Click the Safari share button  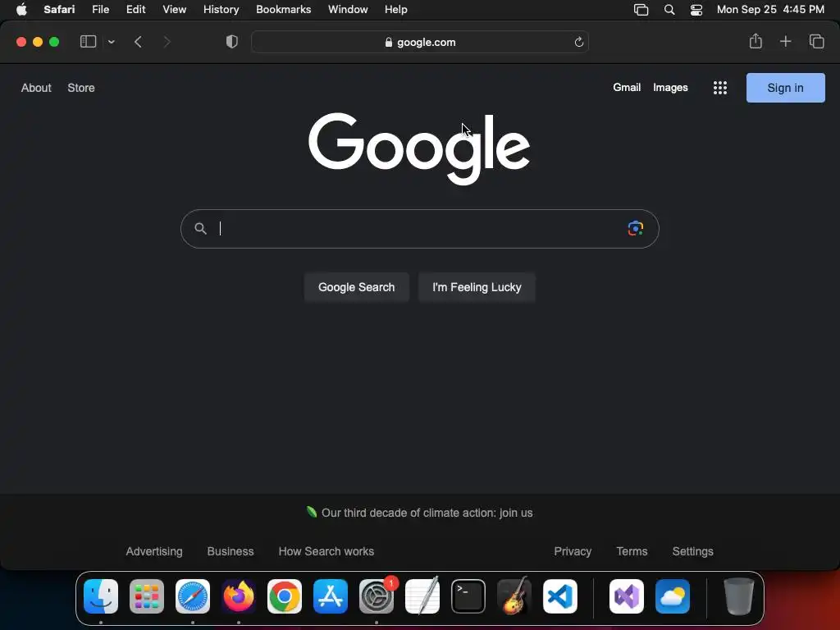(756, 41)
